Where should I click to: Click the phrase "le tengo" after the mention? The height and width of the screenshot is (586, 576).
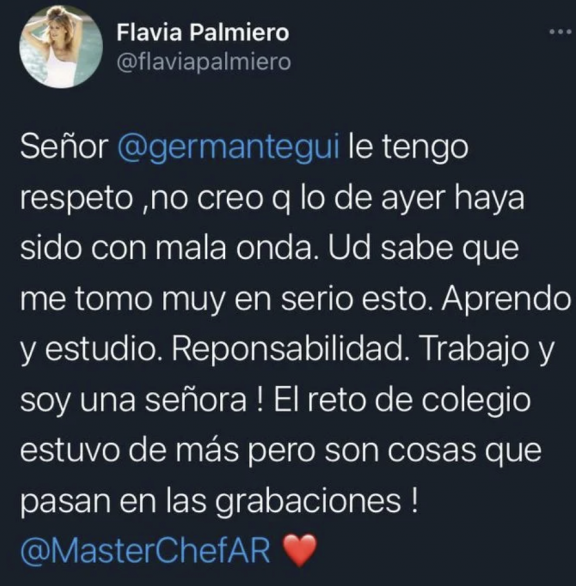pos(408,148)
